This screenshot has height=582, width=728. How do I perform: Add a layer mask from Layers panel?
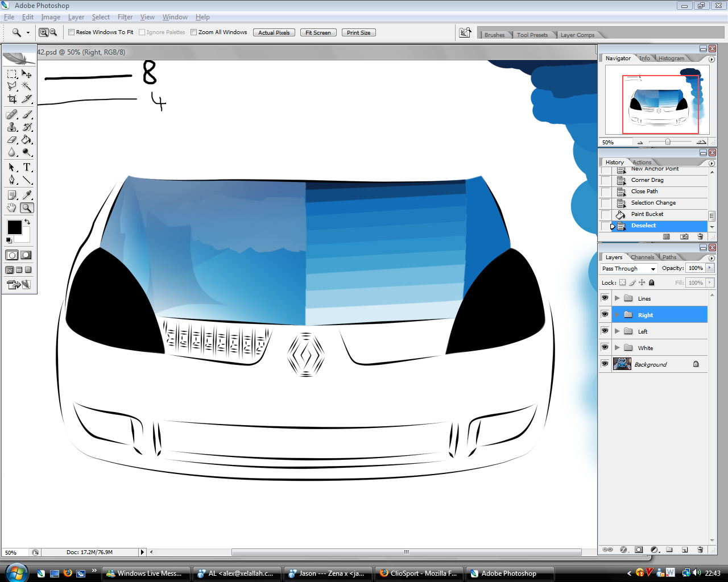(x=639, y=550)
